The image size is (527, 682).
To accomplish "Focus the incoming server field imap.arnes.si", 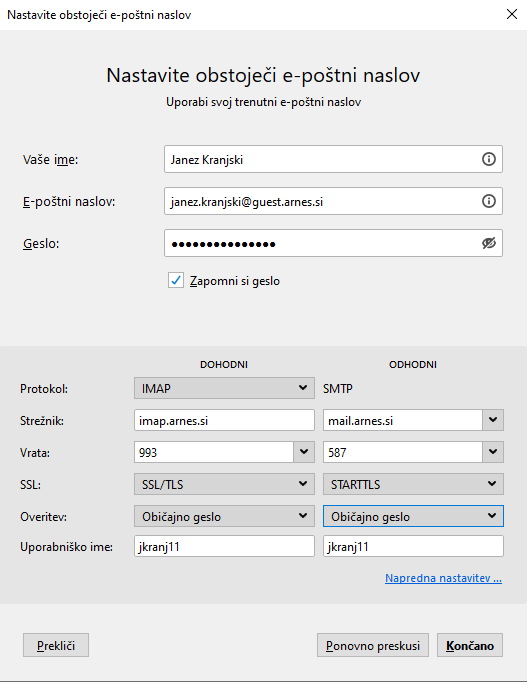I will pyautogui.click(x=224, y=420).
